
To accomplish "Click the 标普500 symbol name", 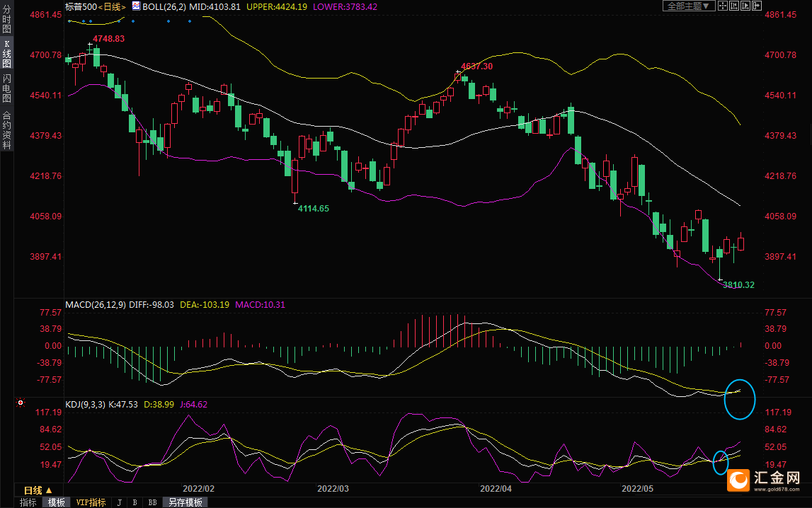I will pos(81,7).
